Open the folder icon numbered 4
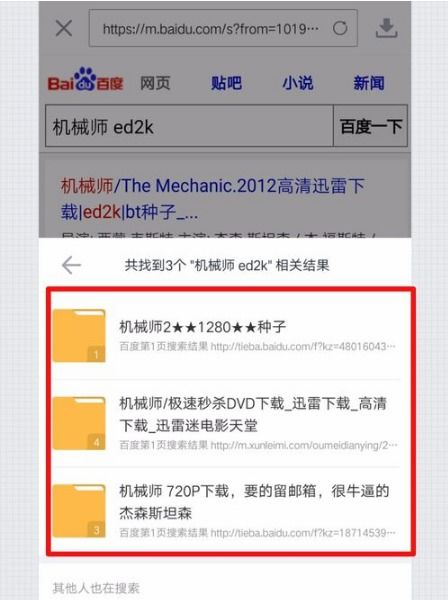The image size is (448, 600). click(79, 423)
